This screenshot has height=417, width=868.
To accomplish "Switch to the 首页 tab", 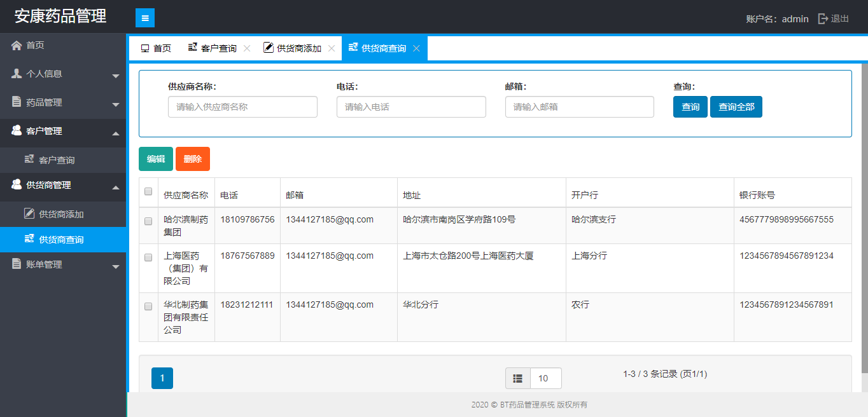I will pos(155,48).
